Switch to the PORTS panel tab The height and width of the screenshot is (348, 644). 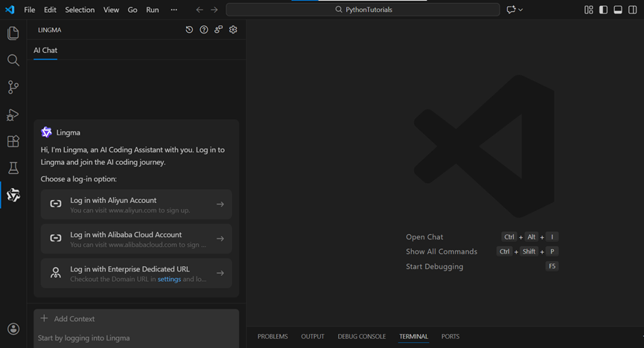click(x=450, y=337)
